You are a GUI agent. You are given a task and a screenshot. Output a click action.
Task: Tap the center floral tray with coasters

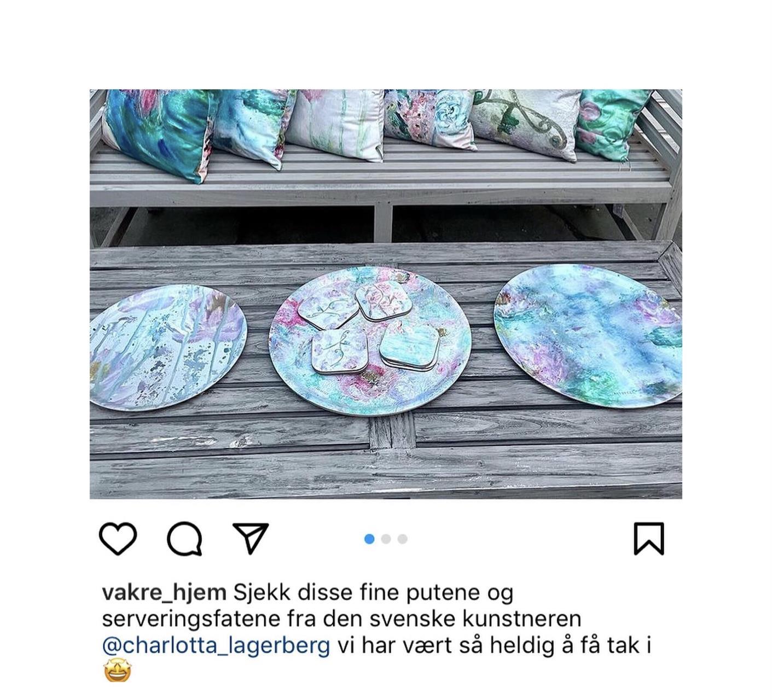(x=370, y=339)
